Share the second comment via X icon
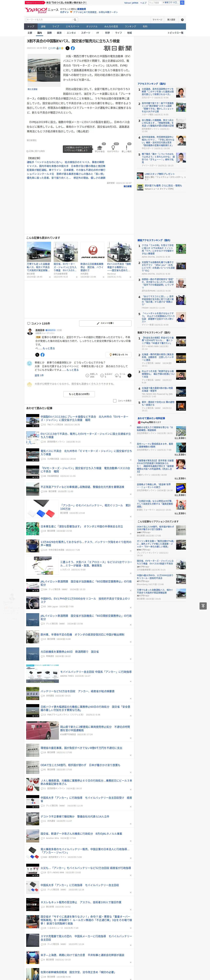Viewport: 210px width, 980px height. 130,375
